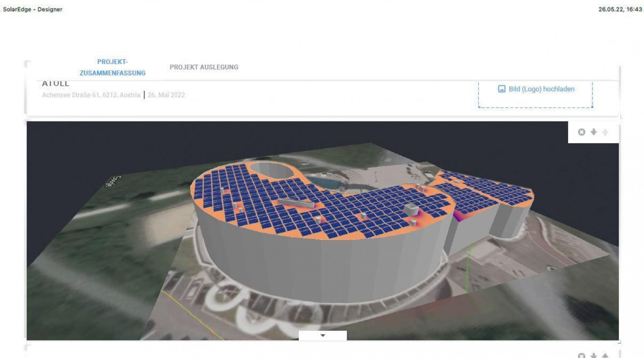Click the ATOLL project title
Screen dimensions: 644x358
(56, 83)
